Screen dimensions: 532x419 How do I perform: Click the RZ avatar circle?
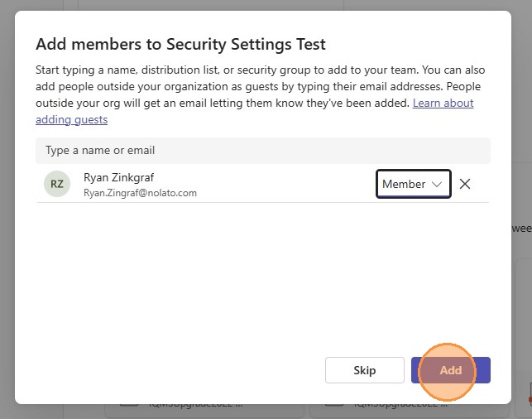click(x=57, y=184)
